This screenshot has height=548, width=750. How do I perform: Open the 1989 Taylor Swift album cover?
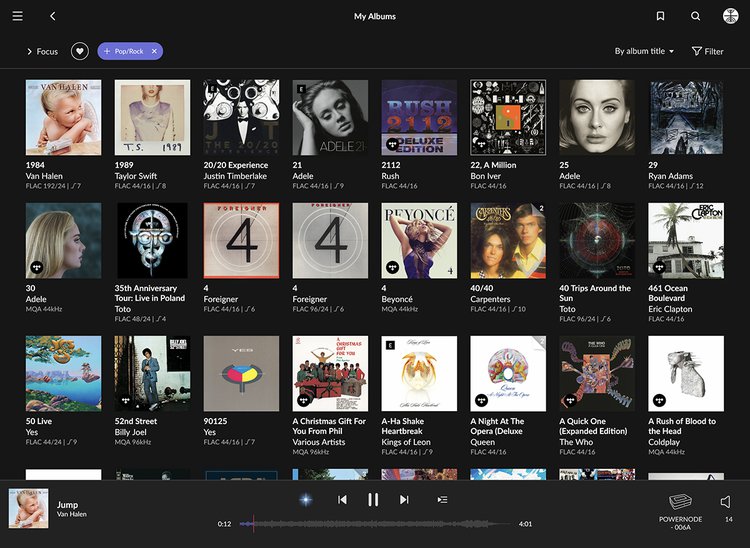(x=153, y=117)
